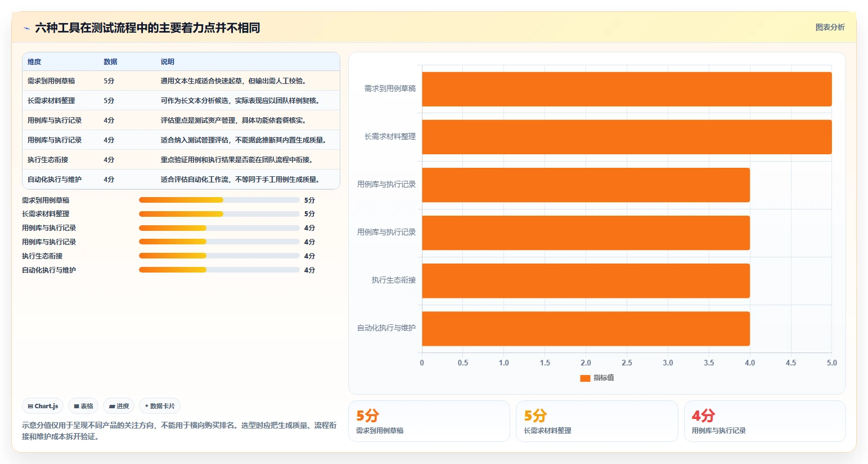Image resolution: width=868 pixels, height=464 pixels.
Task: Click the cell 适合纳入测试管理评估，不能据此推断其内置生成质量。
Action: point(245,140)
